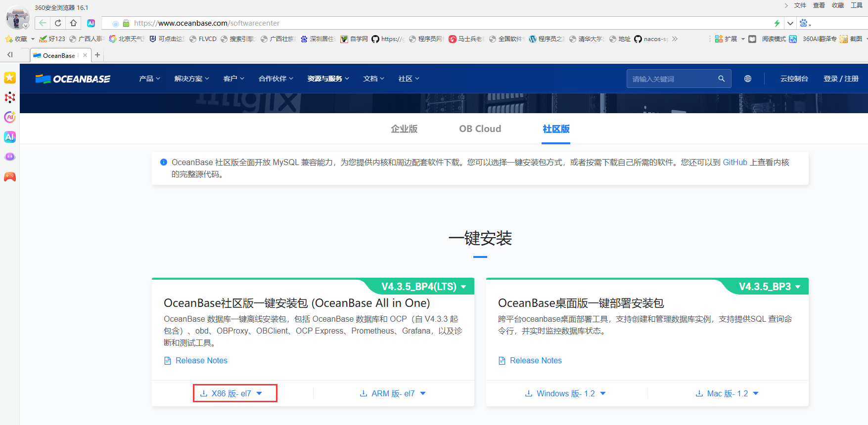This screenshot has width=868, height=425.
Task: Download the Mac 版- 1.2 installer
Action: pyautogui.click(x=727, y=393)
